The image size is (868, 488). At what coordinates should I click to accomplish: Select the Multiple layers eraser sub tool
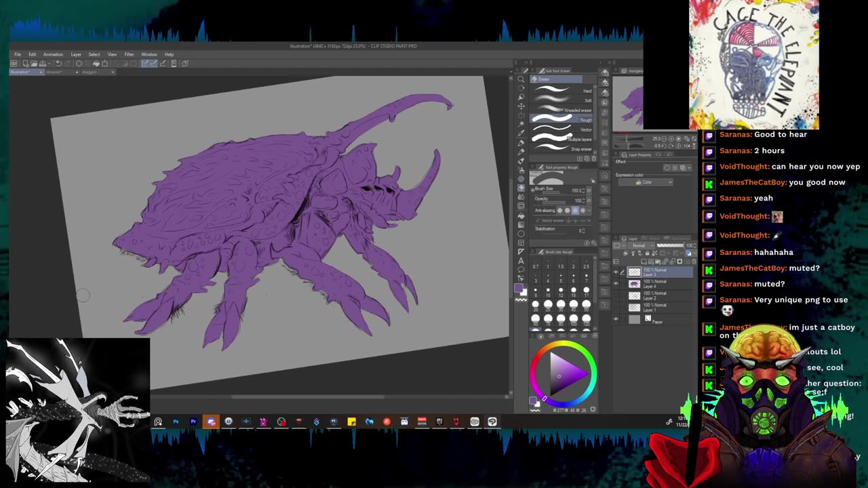(x=561, y=139)
